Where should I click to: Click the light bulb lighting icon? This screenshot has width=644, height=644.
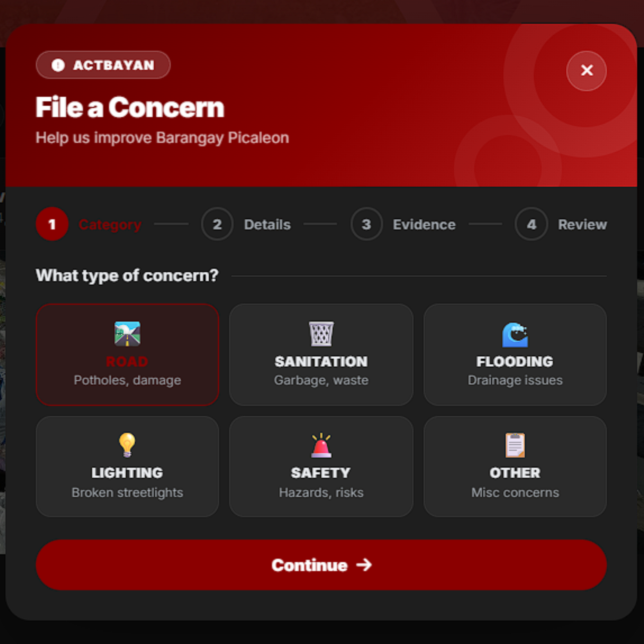coord(127,445)
